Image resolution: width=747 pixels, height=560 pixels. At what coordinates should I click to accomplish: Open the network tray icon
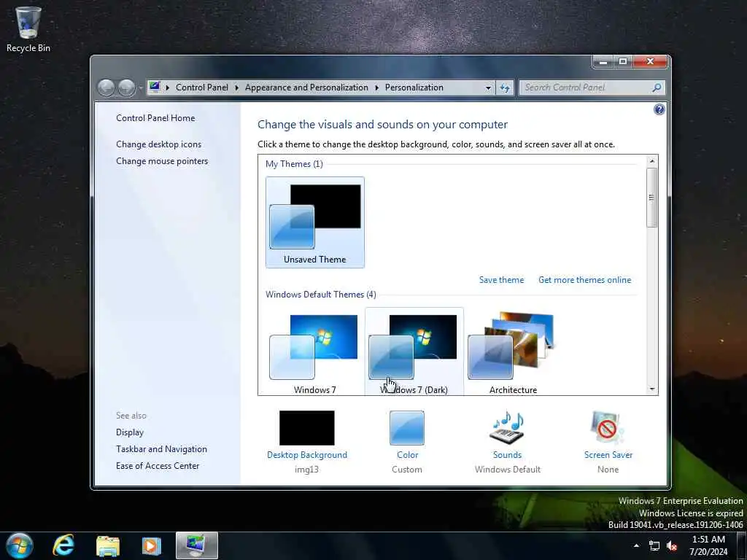pos(654,545)
